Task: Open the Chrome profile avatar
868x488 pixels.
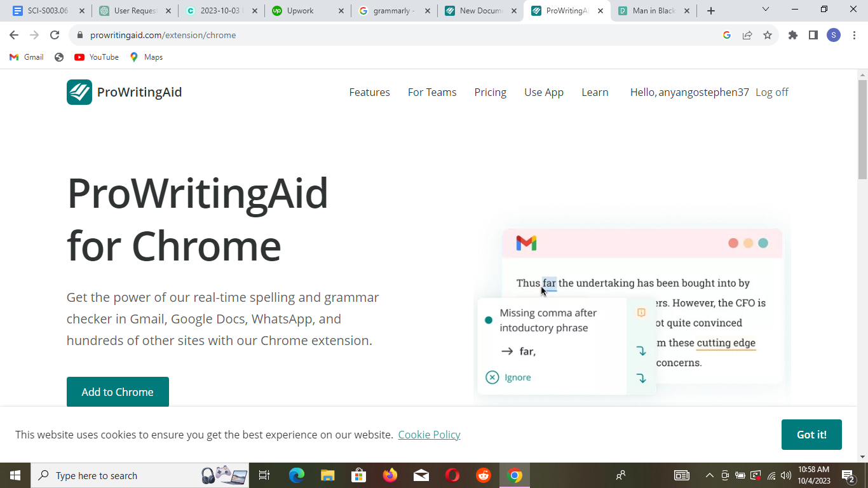Action: pyautogui.click(x=833, y=35)
